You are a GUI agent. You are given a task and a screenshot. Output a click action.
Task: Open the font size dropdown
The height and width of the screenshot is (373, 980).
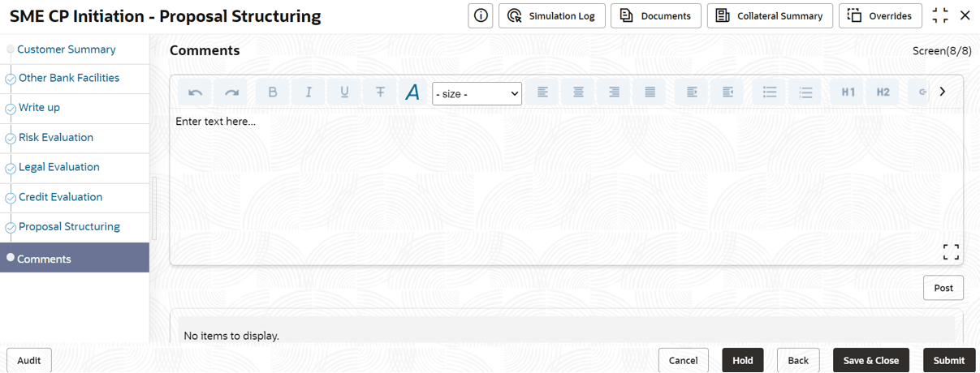[x=477, y=94]
